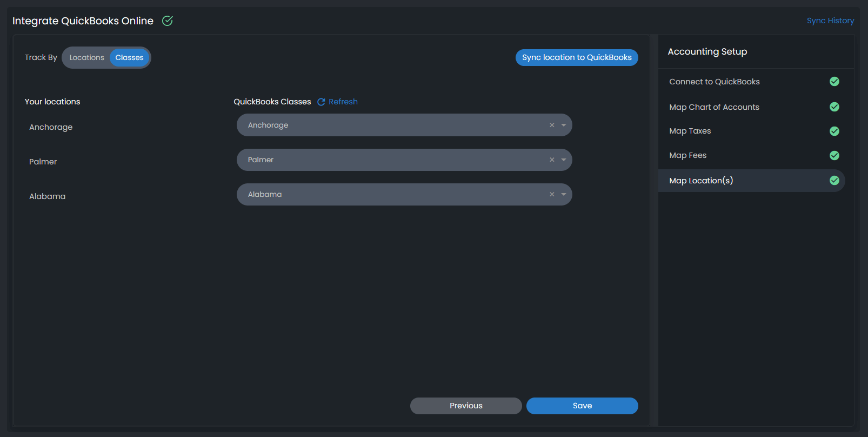Clear the Palmer class selection
868x437 pixels.
tap(552, 160)
